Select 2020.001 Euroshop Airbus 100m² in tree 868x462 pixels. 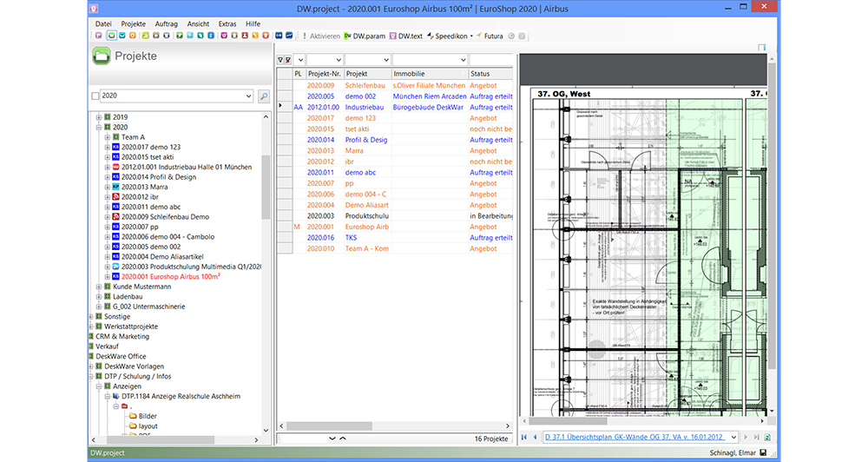(x=170, y=276)
